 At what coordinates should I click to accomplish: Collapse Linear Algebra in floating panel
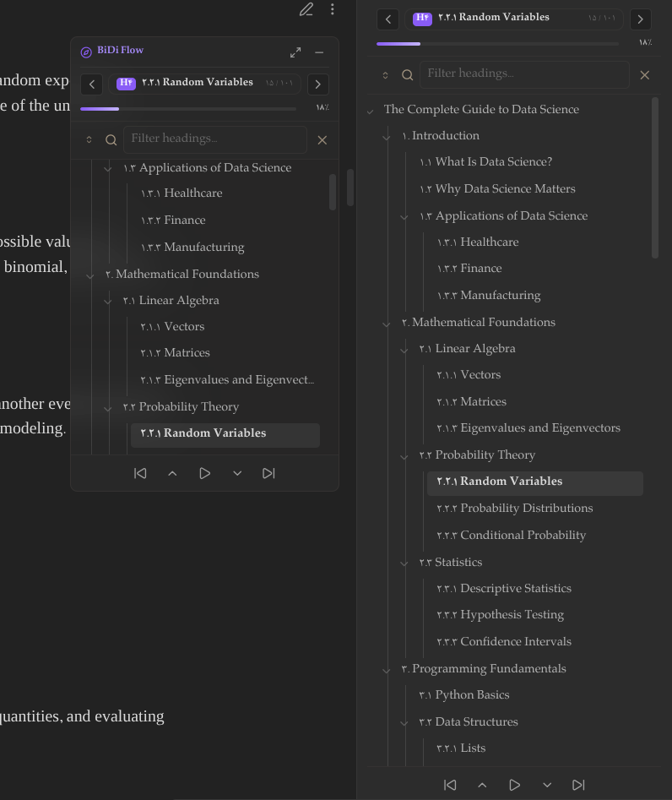[x=107, y=302]
